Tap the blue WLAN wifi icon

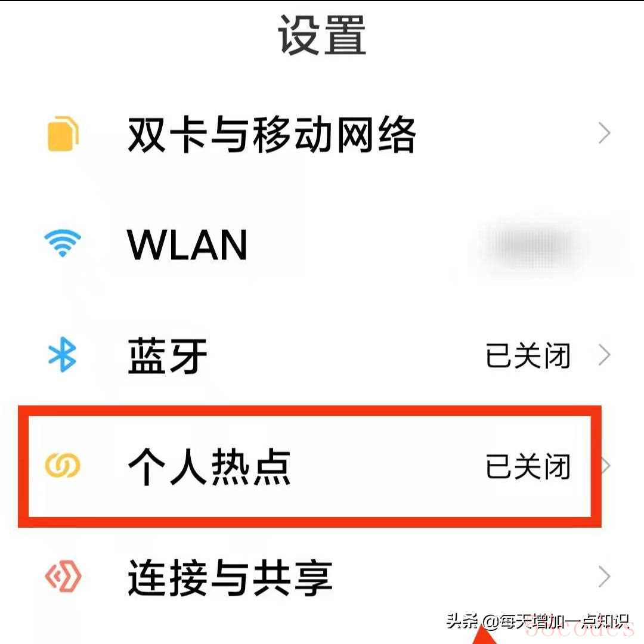tap(63, 243)
